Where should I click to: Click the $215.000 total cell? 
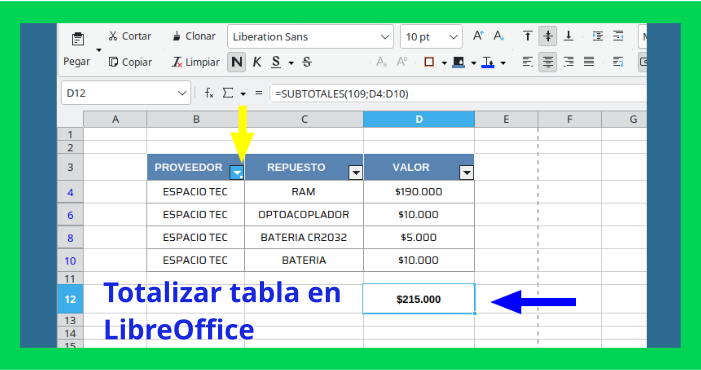tap(419, 299)
